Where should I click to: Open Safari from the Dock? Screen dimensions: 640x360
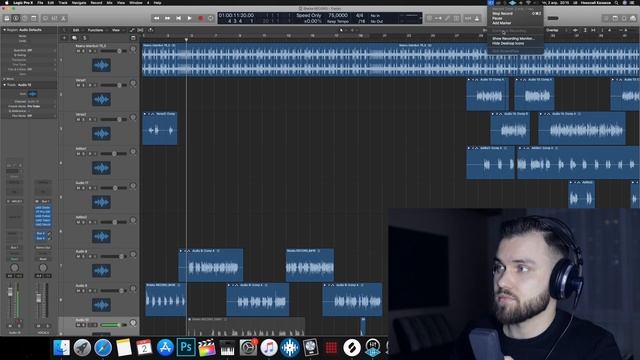(103, 347)
